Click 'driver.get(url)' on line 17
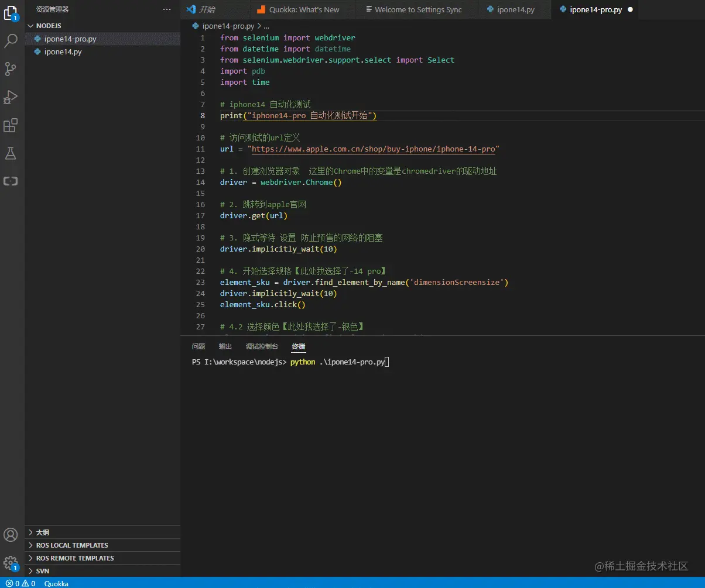This screenshot has height=588, width=705. click(254, 216)
